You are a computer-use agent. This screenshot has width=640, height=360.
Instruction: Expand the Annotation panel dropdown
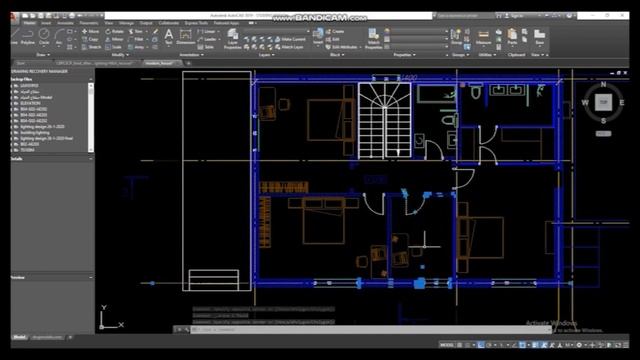coord(191,55)
